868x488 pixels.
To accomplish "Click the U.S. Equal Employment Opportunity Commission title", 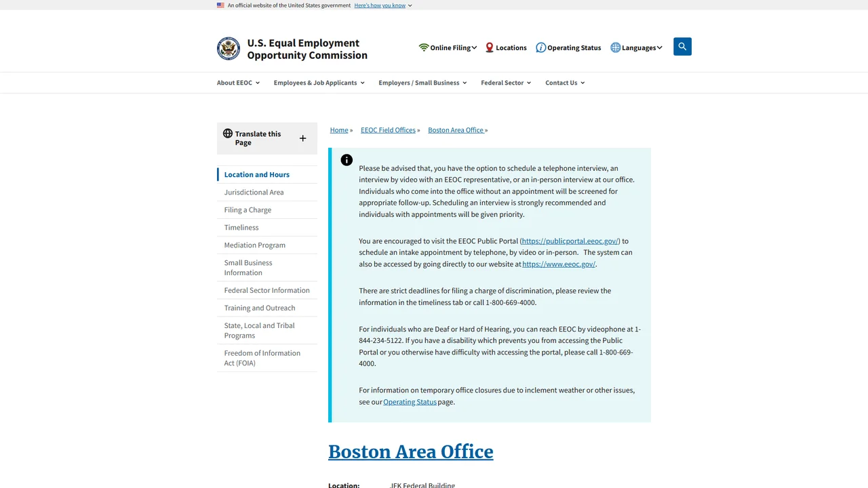I will (x=307, y=49).
